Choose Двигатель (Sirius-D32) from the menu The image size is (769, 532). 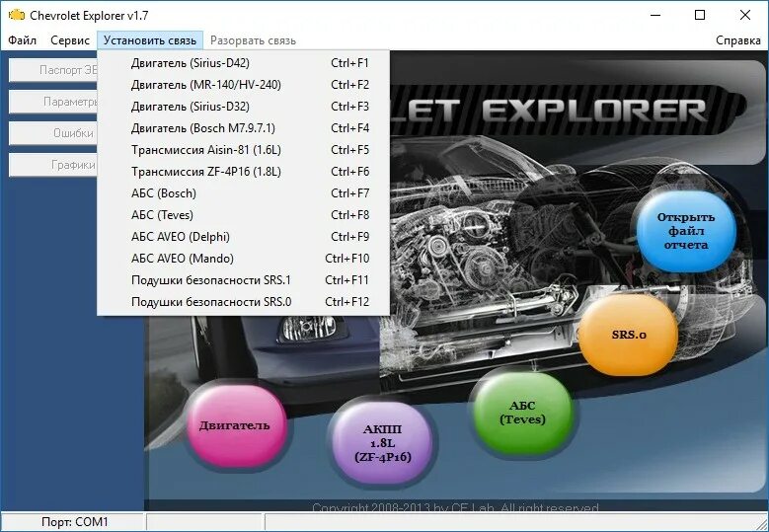tap(243, 107)
